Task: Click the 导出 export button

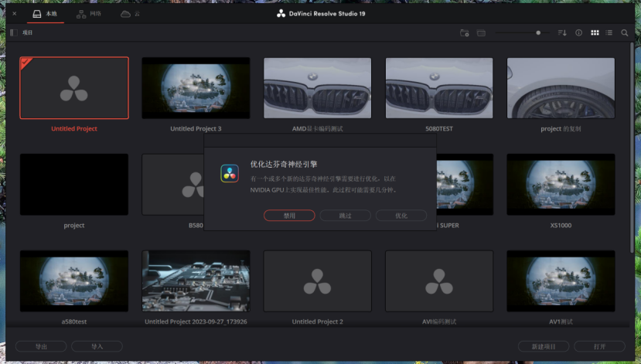Action: pos(41,346)
